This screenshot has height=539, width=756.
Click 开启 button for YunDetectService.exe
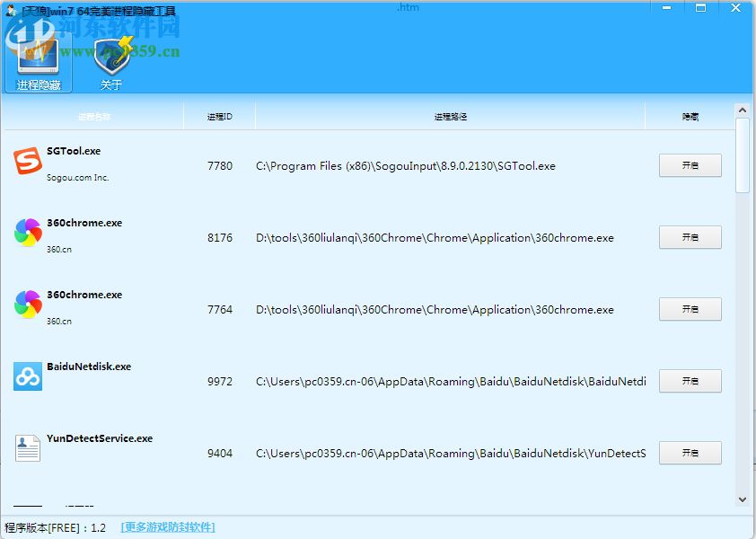tap(690, 453)
